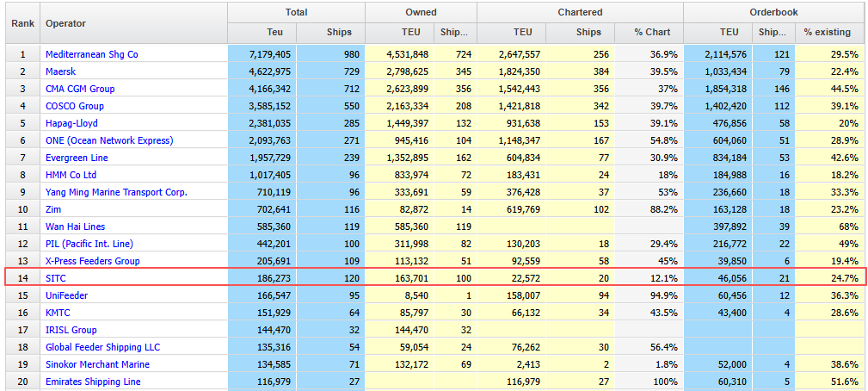Open the Hapag-Lloyd operator page

click(73, 123)
